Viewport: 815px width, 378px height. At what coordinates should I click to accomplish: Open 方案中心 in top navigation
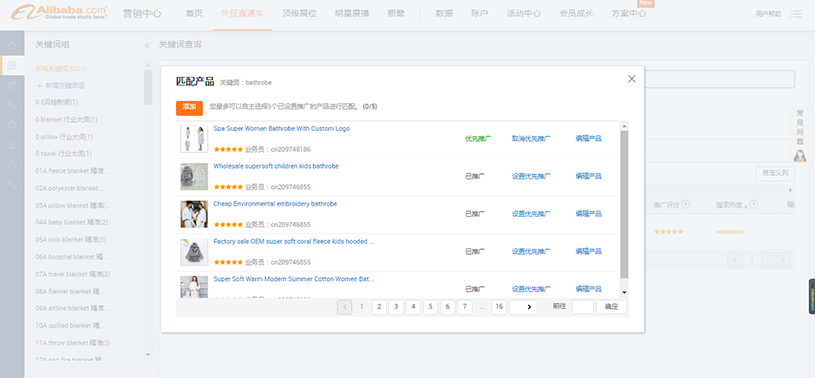pyautogui.click(x=629, y=14)
